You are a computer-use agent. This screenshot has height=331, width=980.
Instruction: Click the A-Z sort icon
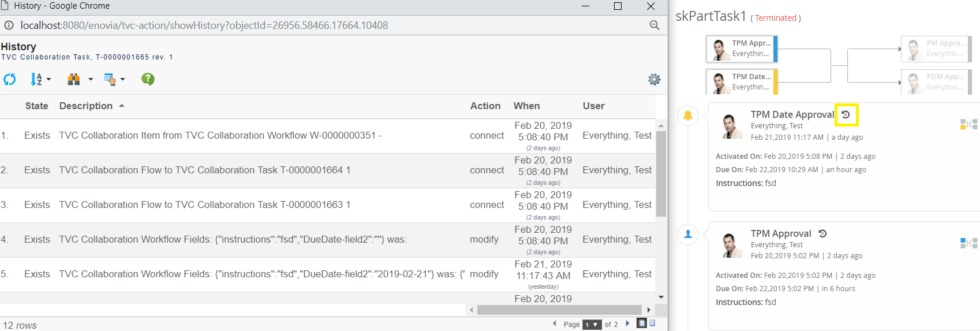click(36, 80)
